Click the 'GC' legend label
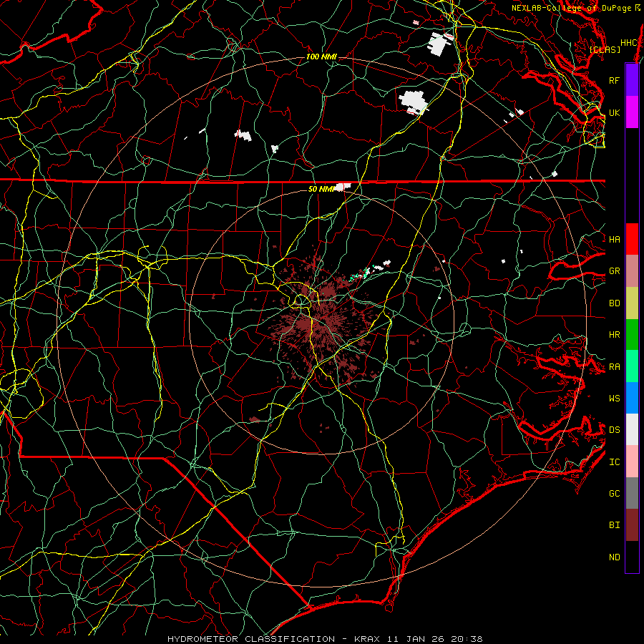The image size is (644, 644). pos(614,493)
